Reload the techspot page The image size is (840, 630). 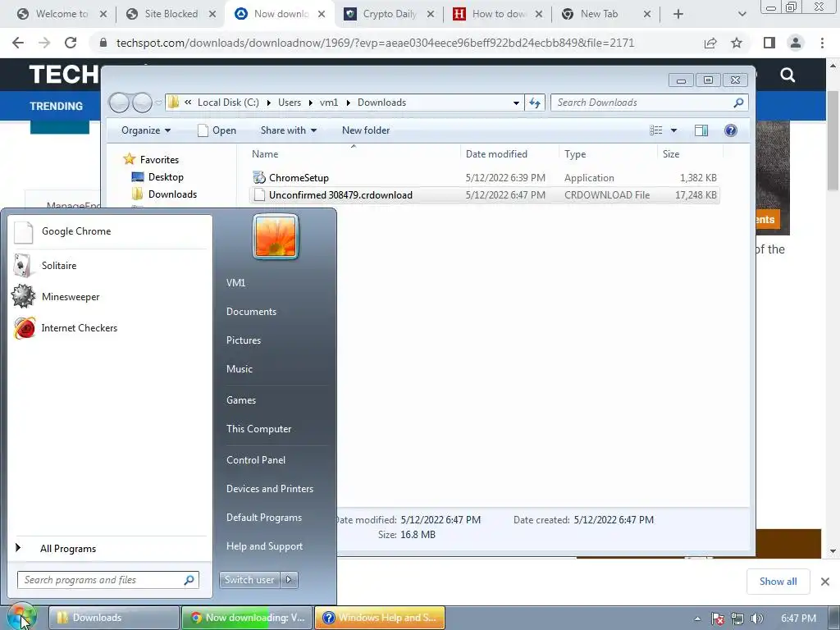coord(71,43)
